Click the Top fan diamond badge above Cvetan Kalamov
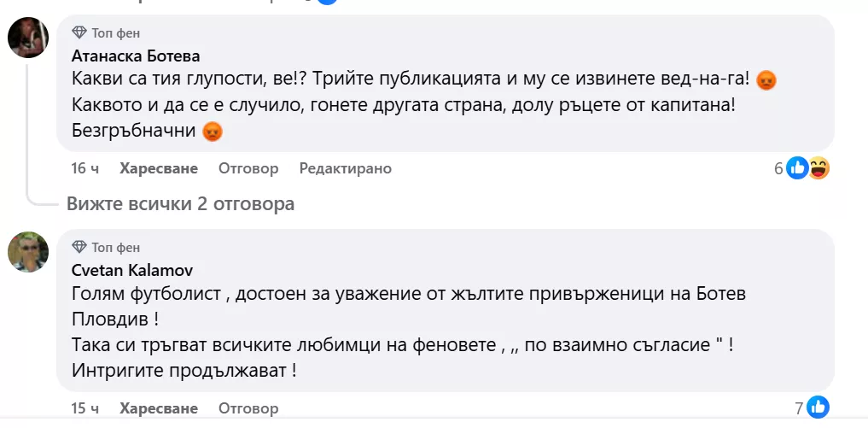Viewport: 868px width, 428px height. (x=79, y=247)
